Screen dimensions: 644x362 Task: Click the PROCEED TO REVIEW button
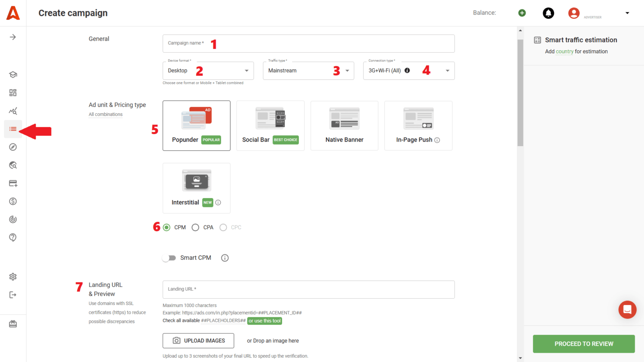pyautogui.click(x=583, y=344)
